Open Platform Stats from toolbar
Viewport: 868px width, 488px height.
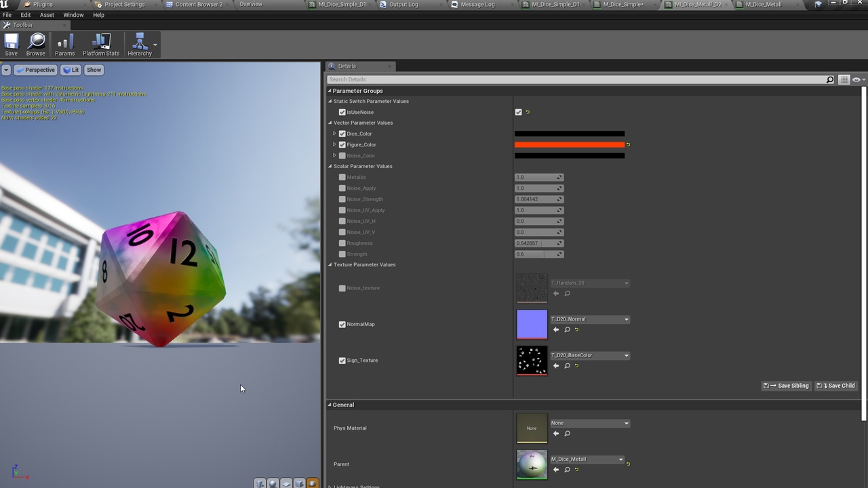101,45
